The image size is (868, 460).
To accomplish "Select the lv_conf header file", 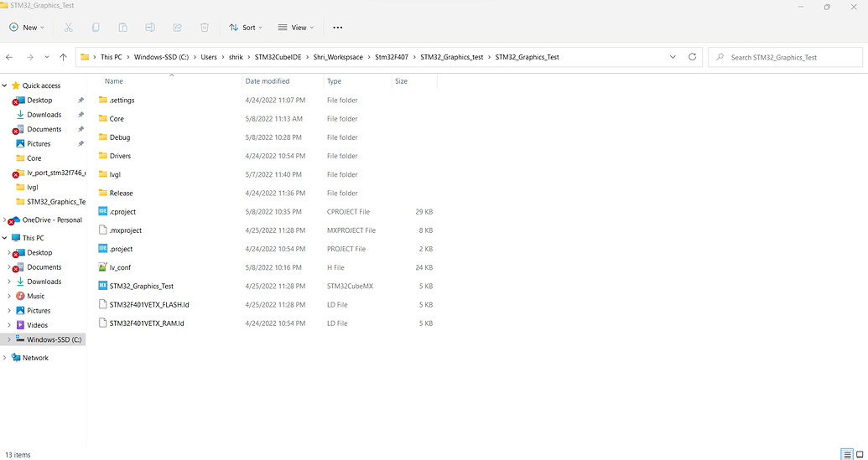I will pyautogui.click(x=120, y=267).
